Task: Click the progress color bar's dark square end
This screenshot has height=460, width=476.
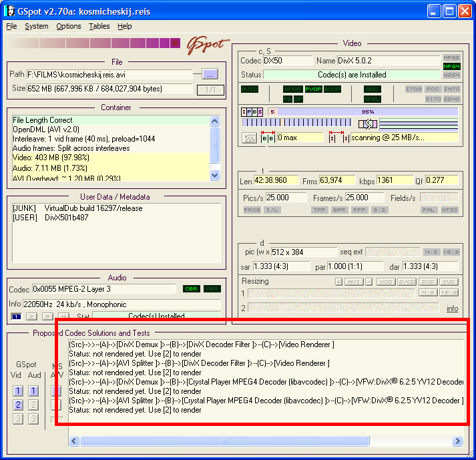Action: coord(175,43)
